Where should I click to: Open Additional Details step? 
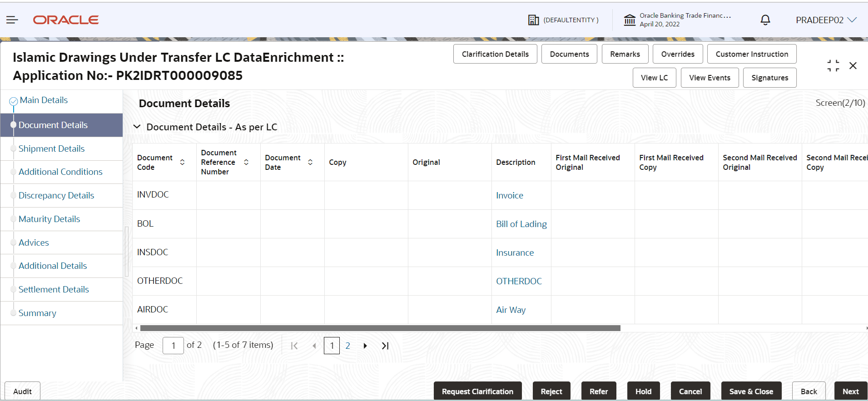[53, 266]
